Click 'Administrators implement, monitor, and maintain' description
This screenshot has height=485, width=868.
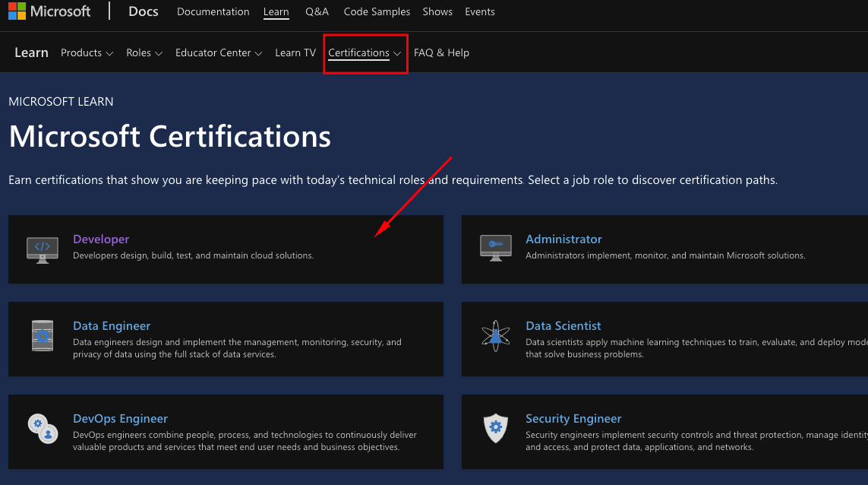(665, 255)
